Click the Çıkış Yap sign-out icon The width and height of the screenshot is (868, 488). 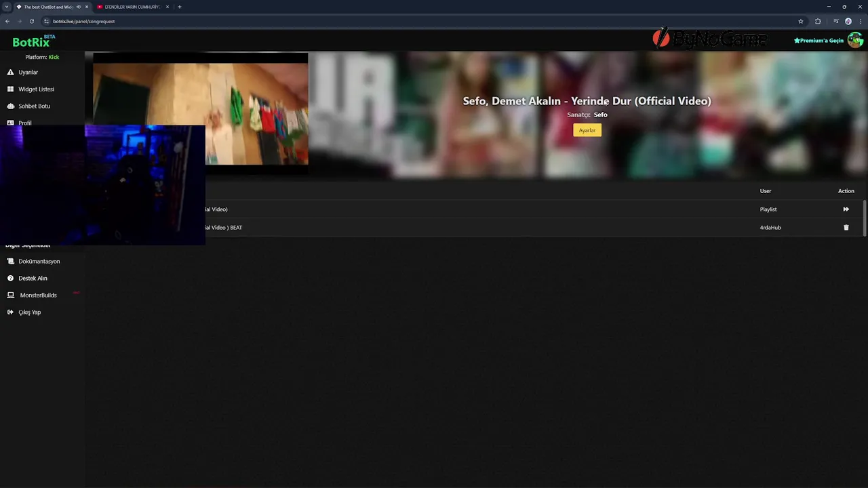[10, 312]
